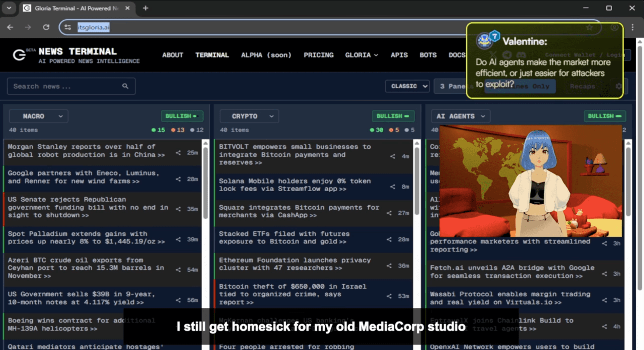Image resolution: width=644 pixels, height=350 pixels.
Task: Click the X (Twitter) share icon in header
Action: click(x=492, y=55)
